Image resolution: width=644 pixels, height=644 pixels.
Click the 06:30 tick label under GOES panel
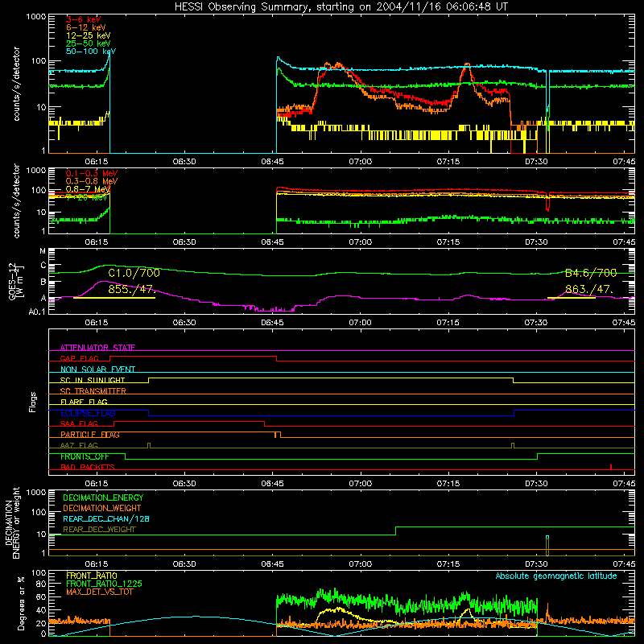[x=184, y=323]
